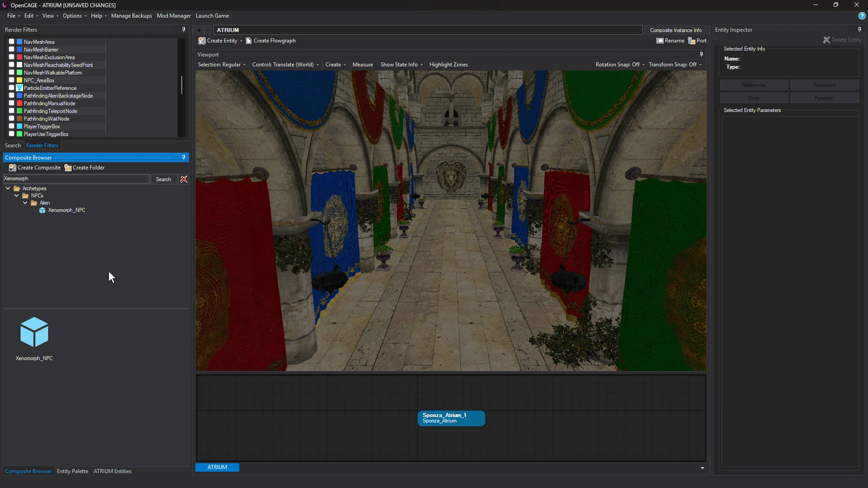Open the blue help question mark icon
Image resolution: width=868 pixels, height=488 pixels.
pos(861,16)
